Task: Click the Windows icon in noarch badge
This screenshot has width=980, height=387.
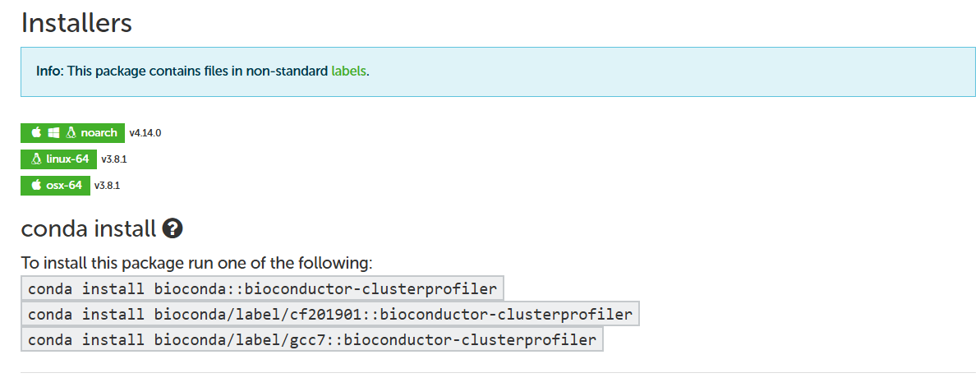Action: tap(53, 132)
